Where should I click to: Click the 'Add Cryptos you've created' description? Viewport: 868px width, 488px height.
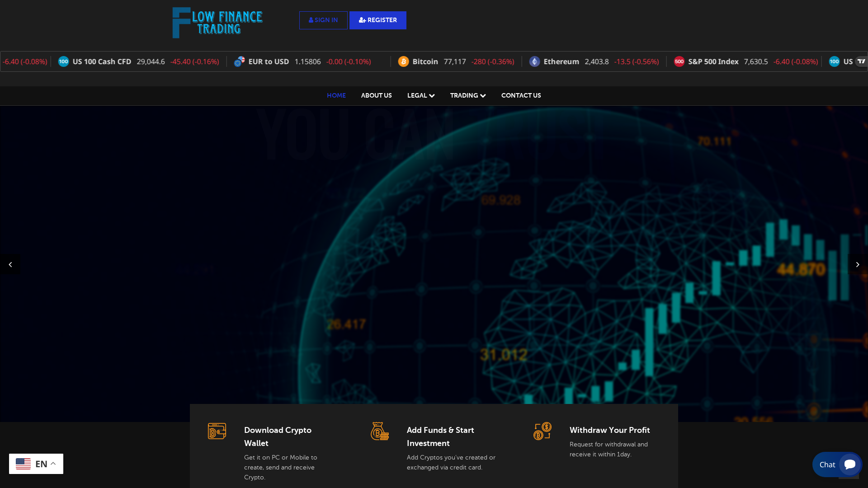pyautogui.click(x=451, y=462)
